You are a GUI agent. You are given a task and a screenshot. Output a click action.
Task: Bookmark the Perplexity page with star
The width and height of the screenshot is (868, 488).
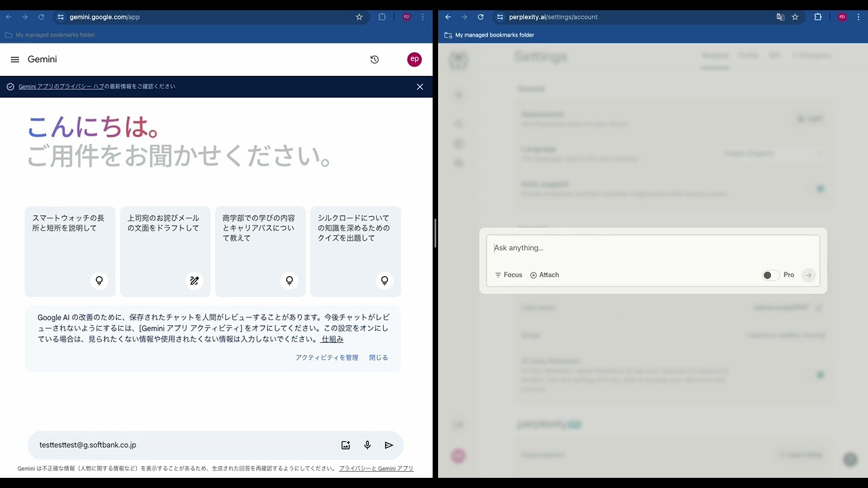coord(795,17)
